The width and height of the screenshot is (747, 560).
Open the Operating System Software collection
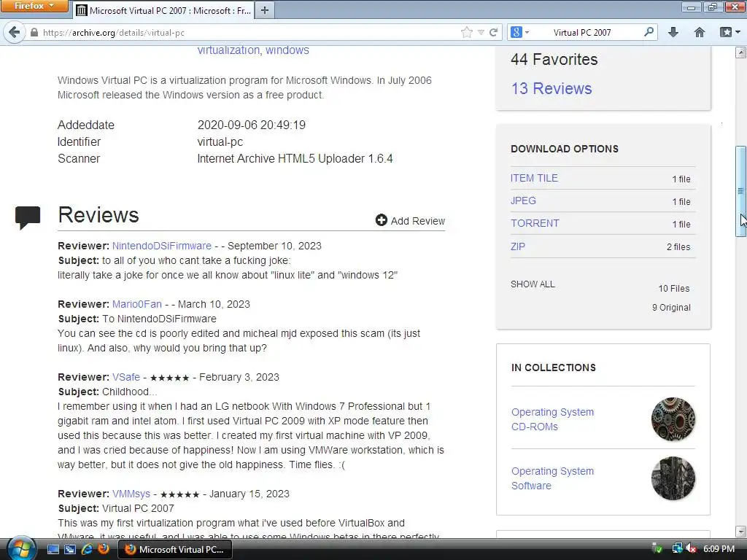coord(553,478)
